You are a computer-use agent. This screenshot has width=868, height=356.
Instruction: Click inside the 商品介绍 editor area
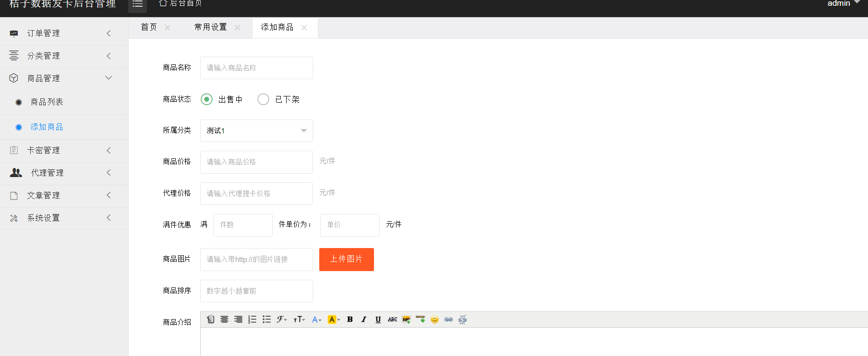[x=534, y=342]
